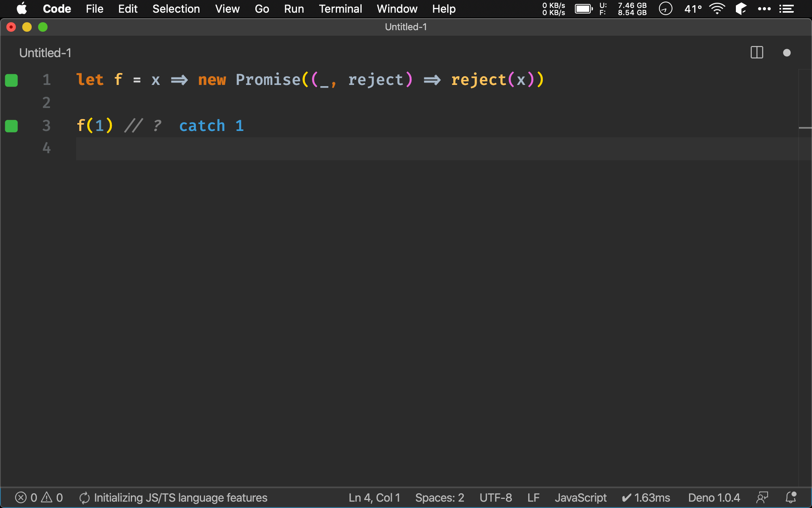Click the battery icon in the menu bar
The width and height of the screenshot is (812, 508).
tap(584, 9)
